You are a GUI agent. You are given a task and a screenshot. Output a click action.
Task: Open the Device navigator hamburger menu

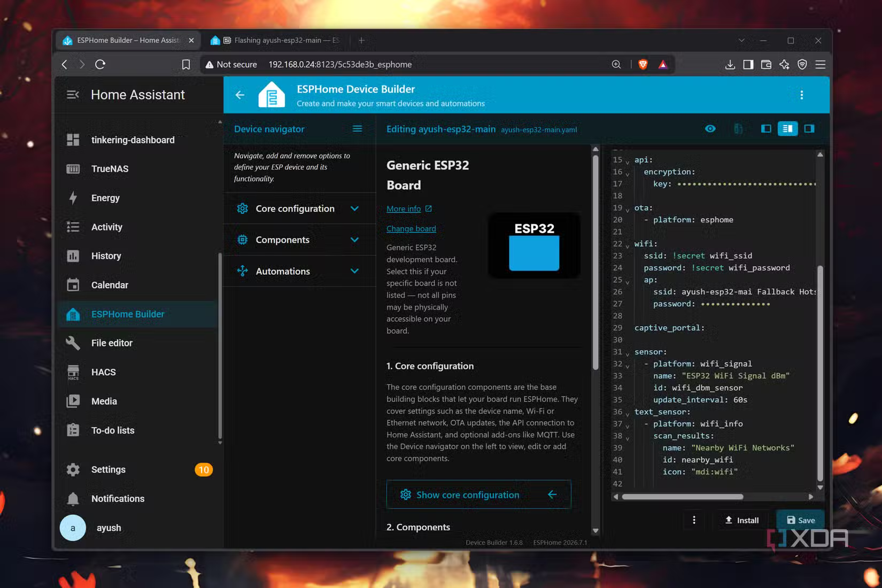click(357, 129)
